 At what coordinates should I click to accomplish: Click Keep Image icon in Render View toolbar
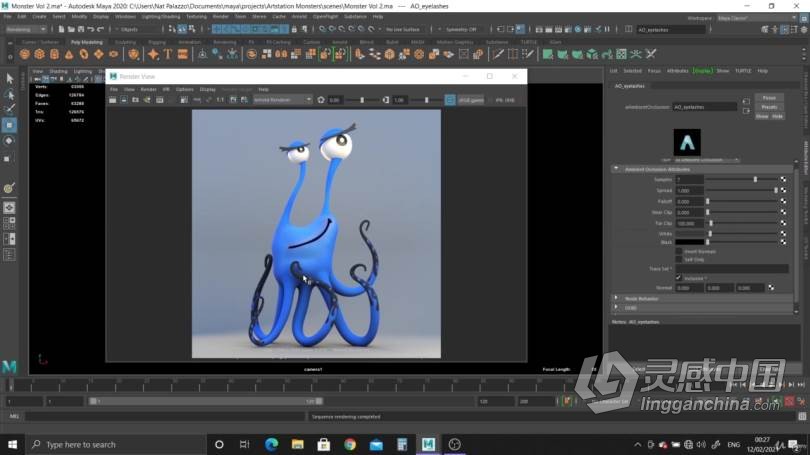coord(233,100)
